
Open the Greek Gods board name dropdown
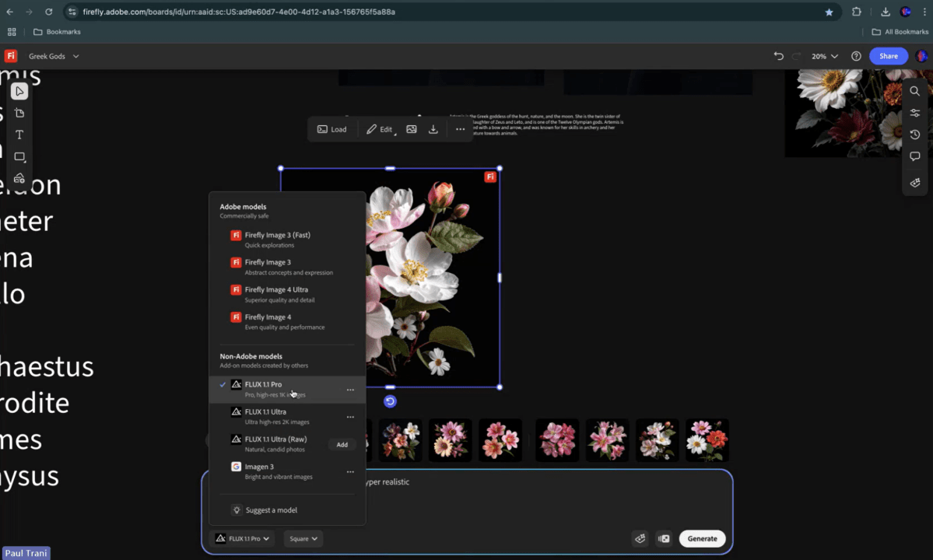click(x=54, y=56)
